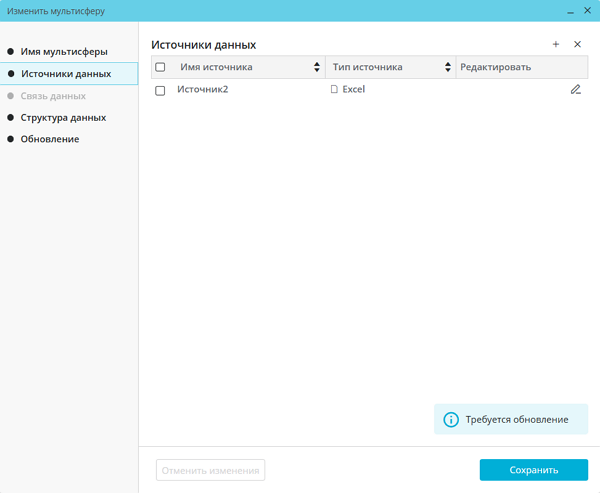Select the Источник2 row name
600x493 pixels.
(203, 90)
